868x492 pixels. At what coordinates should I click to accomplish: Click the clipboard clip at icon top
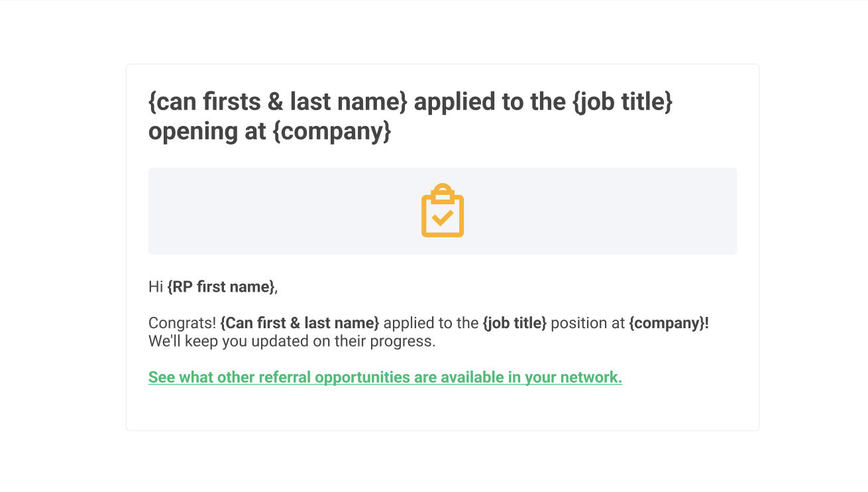click(x=443, y=192)
